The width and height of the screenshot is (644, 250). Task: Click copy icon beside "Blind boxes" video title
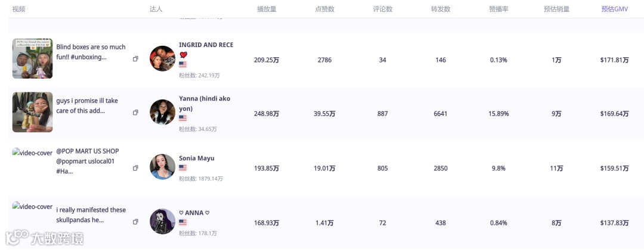[x=135, y=59]
